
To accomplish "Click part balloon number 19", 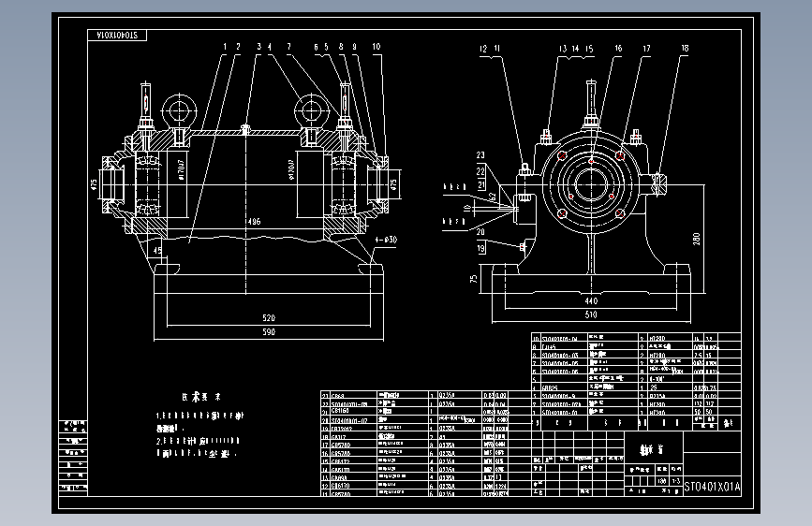I will [481, 249].
